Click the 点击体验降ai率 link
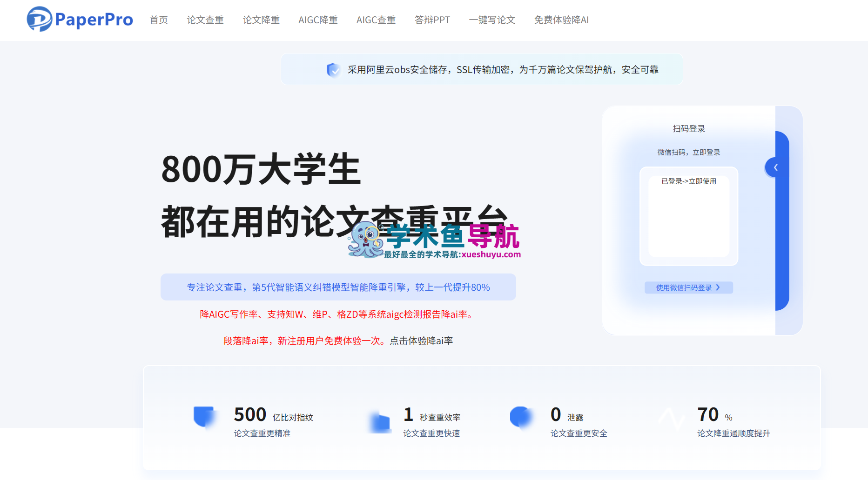Image resolution: width=868 pixels, height=480 pixels. click(421, 341)
